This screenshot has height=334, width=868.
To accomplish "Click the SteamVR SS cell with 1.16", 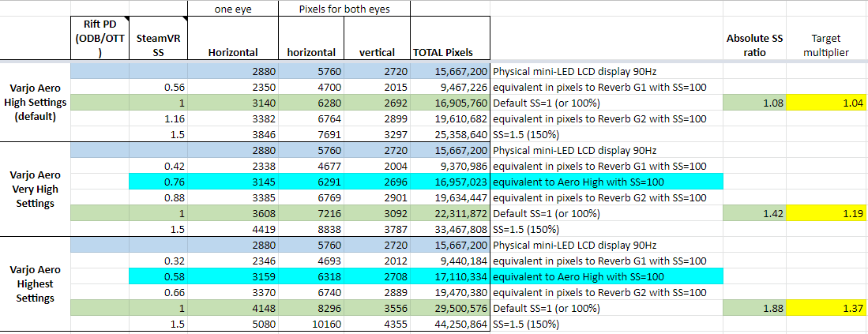I will pyautogui.click(x=159, y=118).
